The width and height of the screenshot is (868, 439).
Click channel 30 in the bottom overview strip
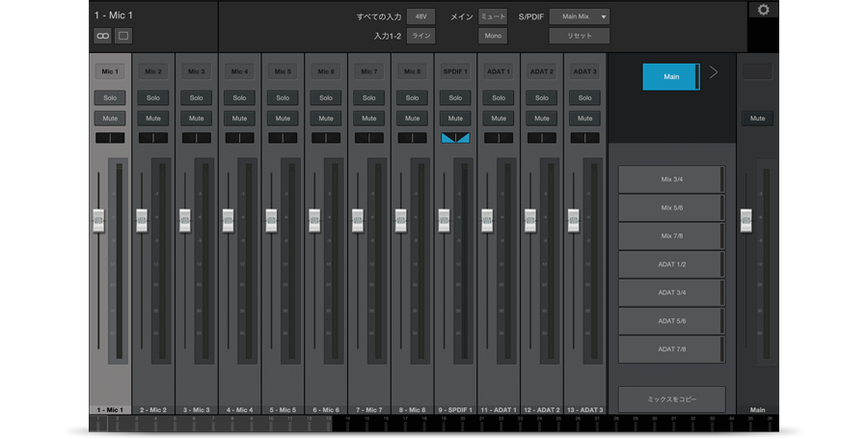[654, 423]
